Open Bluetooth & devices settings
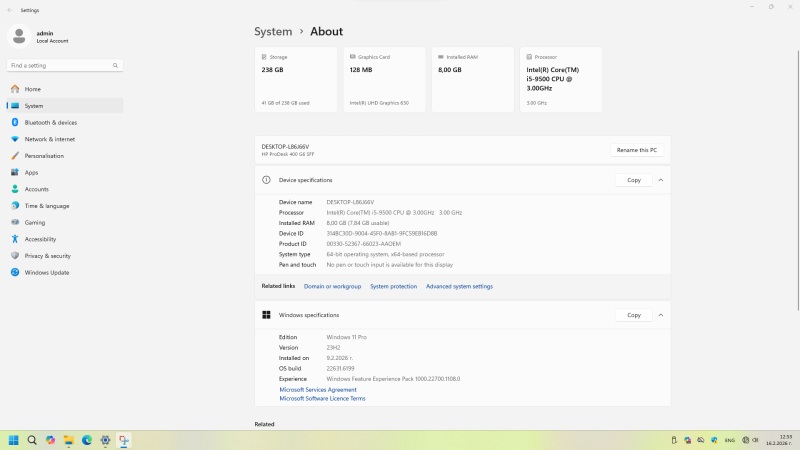This screenshot has width=800, height=450. 50,122
